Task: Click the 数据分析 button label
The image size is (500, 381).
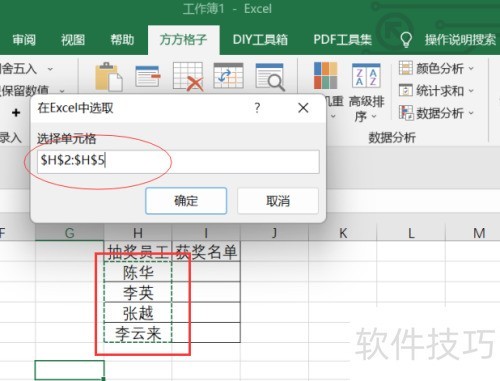Action: 440,113
